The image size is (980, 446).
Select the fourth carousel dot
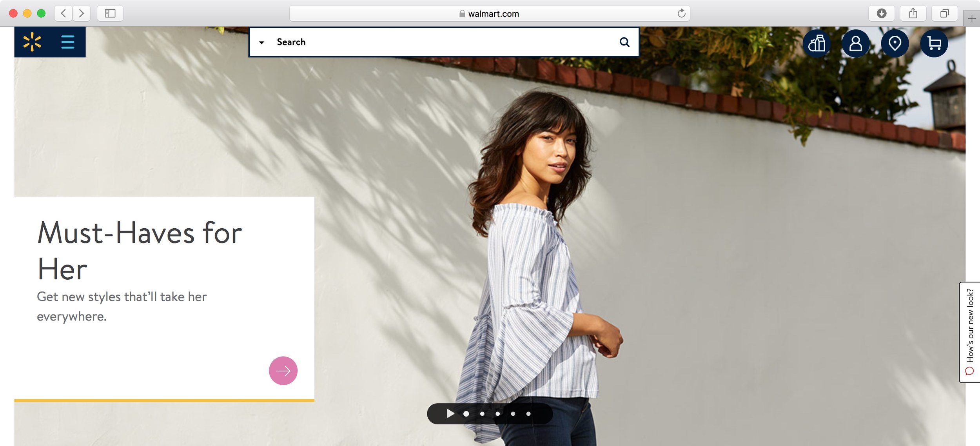[x=513, y=413]
